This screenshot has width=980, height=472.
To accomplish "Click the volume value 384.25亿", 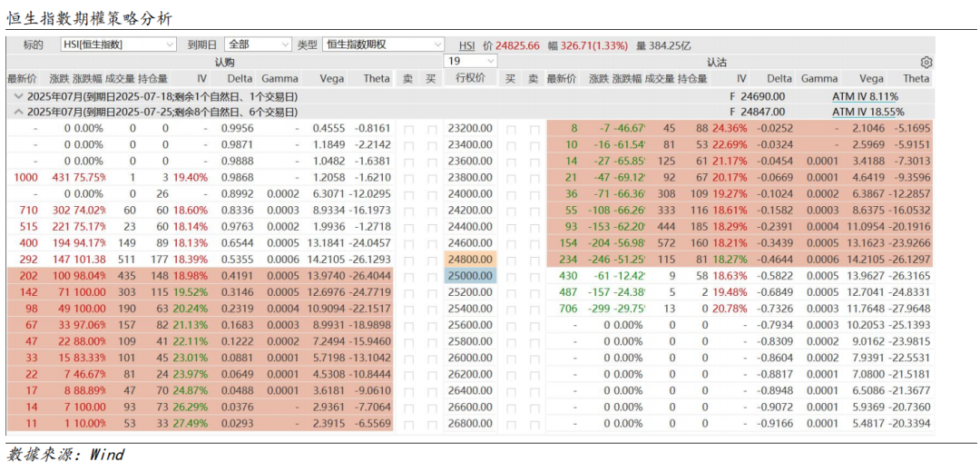I will (670, 45).
